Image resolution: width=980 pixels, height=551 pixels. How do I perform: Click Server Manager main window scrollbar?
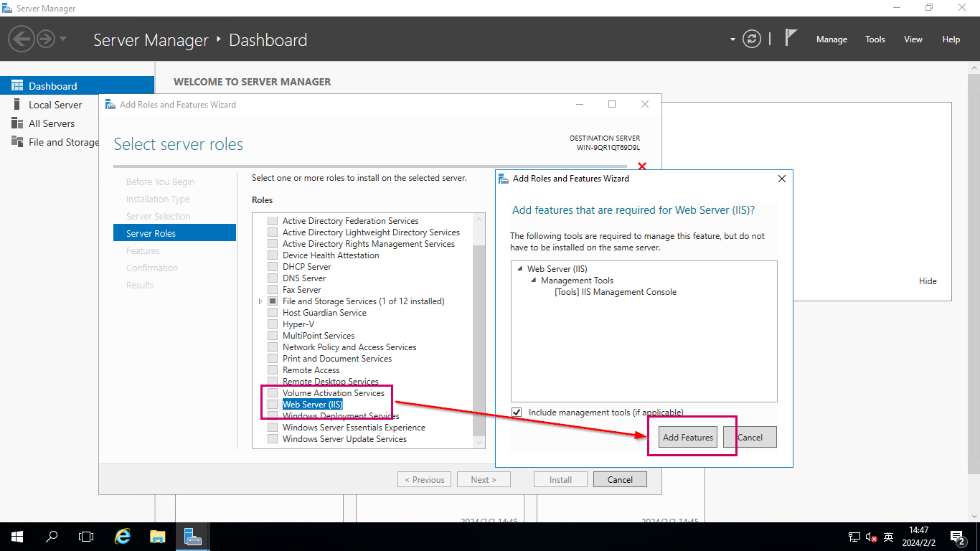coord(974,273)
